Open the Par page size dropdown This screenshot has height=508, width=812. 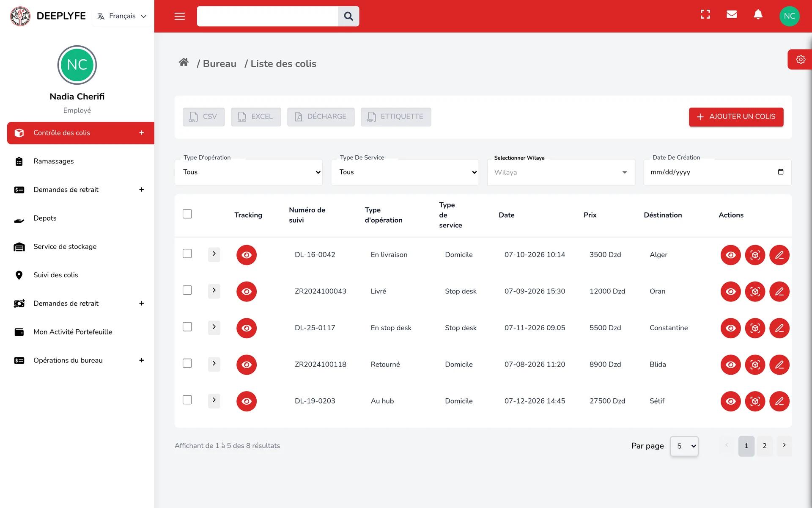pos(684,446)
